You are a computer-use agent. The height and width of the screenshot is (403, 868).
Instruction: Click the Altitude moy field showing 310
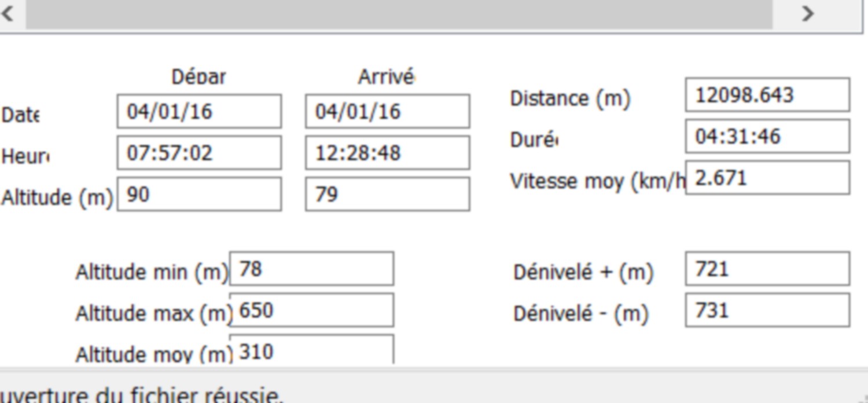pos(312,350)
